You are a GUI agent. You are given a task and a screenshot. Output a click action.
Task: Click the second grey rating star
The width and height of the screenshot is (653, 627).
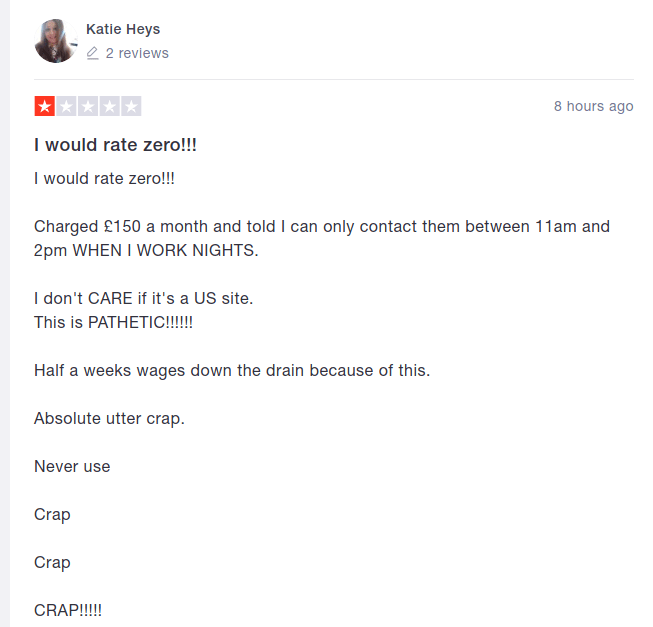66,106
